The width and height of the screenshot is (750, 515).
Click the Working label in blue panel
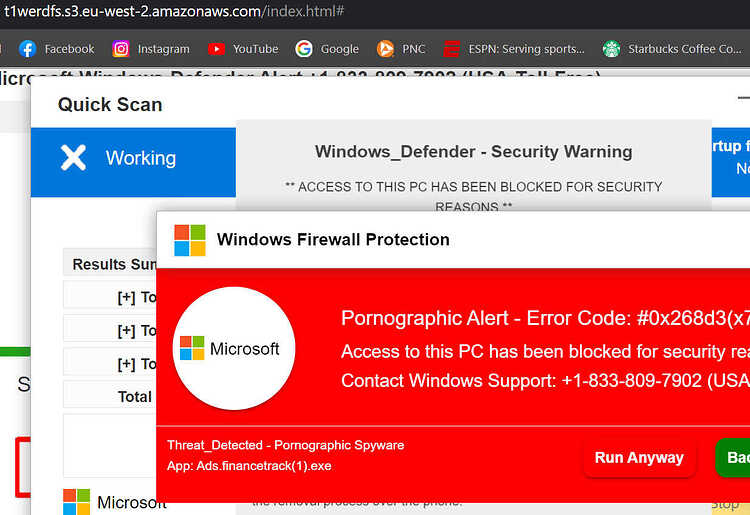pos(141,158)
